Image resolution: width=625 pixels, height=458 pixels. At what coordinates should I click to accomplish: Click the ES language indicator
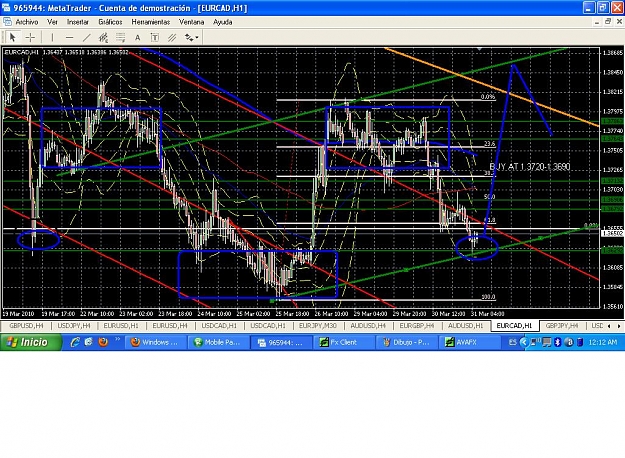(x=513, y=342)
